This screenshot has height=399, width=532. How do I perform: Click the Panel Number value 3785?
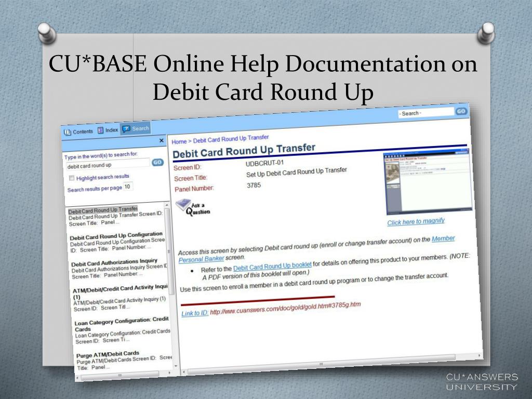click(x=254, y=185)
